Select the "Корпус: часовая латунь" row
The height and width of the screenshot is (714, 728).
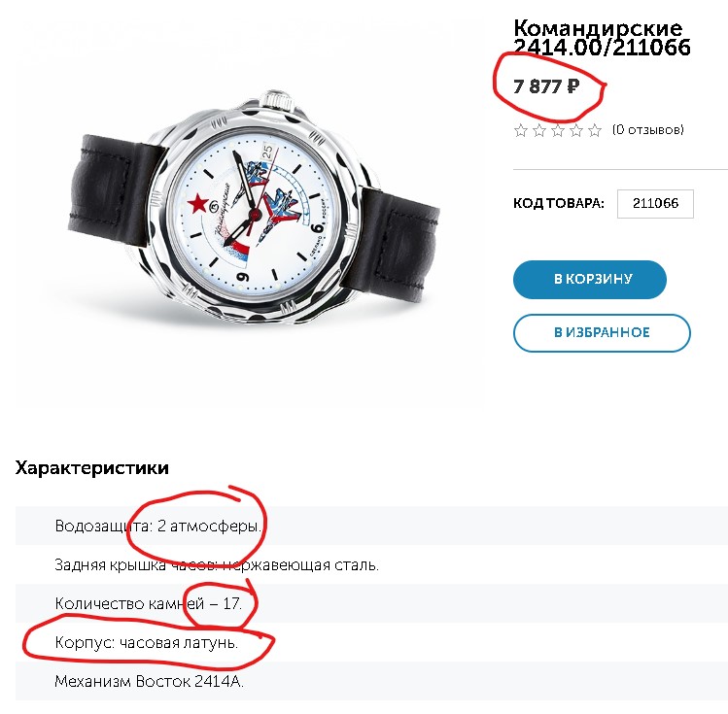[147, 642]
